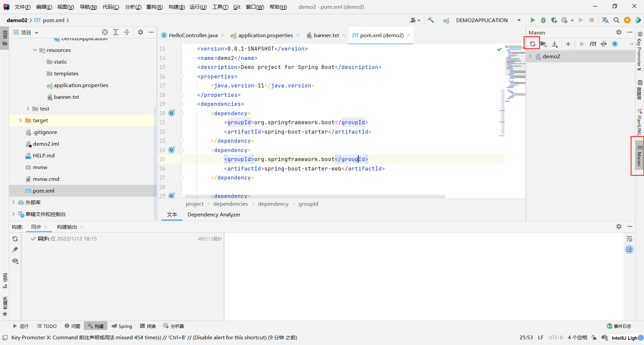The width and height of the screenshot is (644, 345).
Task: Toggle scroll to end in build output
Action: [629, 250]
